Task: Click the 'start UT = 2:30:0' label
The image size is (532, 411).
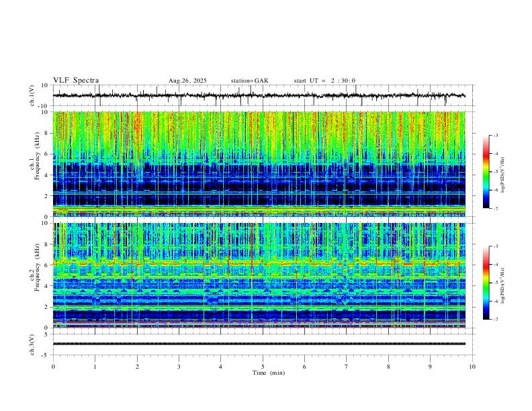Action: coord(324,81)
